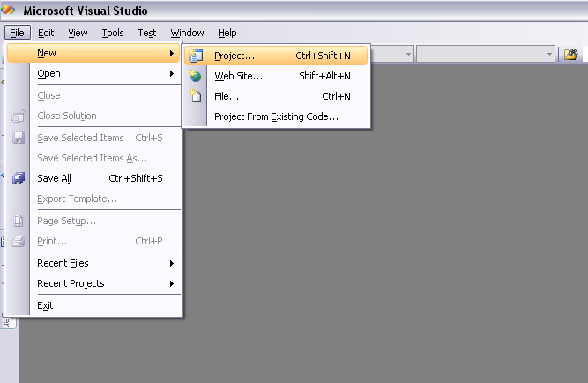Open the Test menu
Image resolution: width=588 pixels, height=383 pixels.
click(147, 33)
